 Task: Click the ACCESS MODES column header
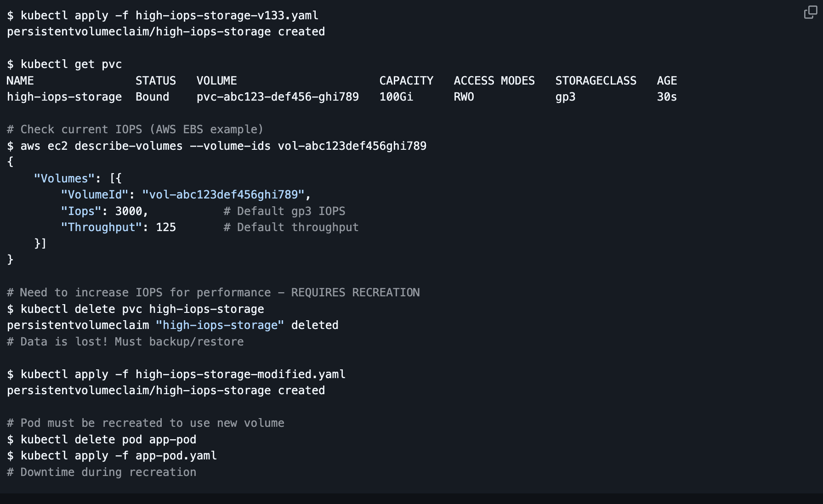coord(494,81)
